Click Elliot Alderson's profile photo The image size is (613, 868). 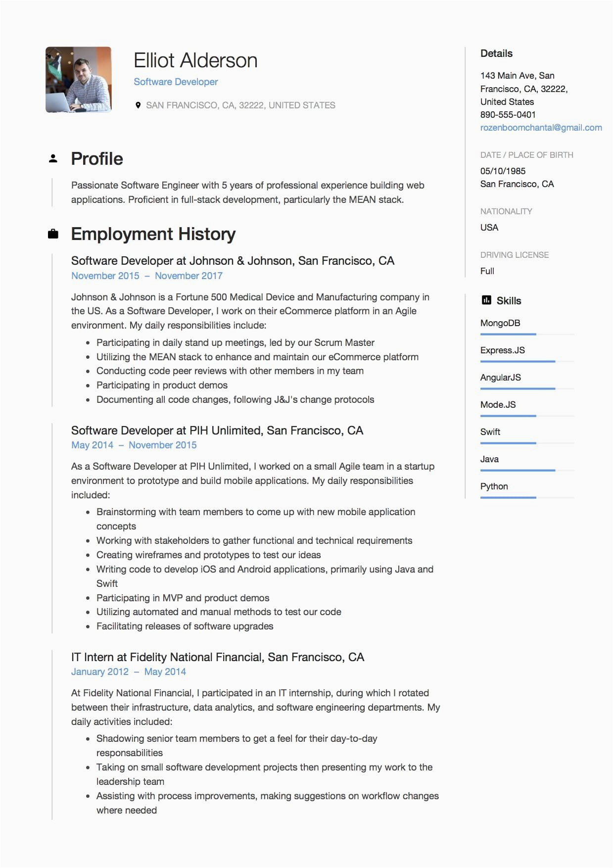click(79, 80)
